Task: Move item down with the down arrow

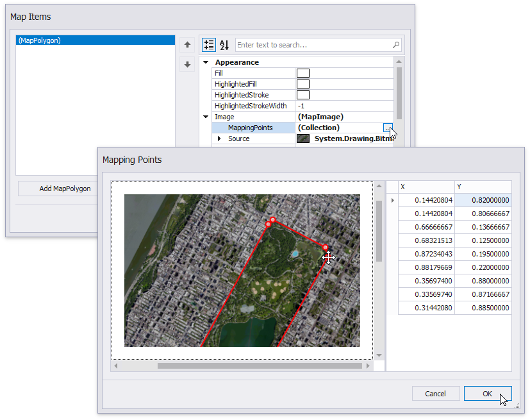Action: tap(187, 64)
